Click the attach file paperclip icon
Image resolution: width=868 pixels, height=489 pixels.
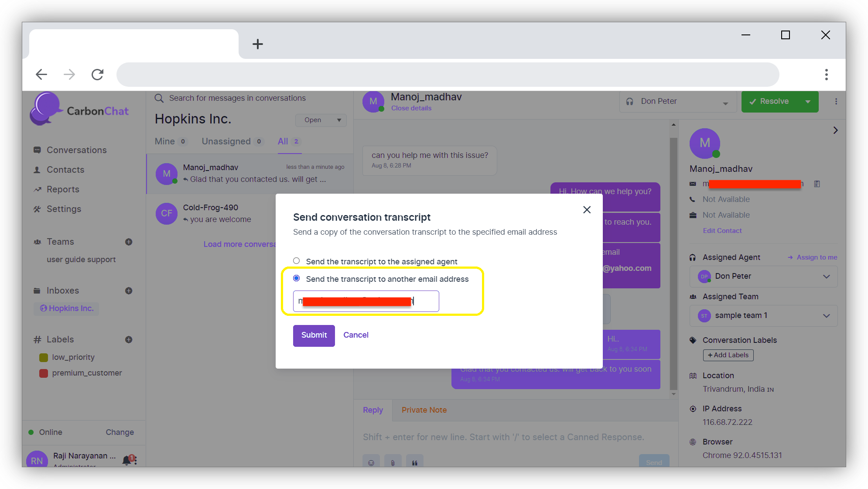tap(393, 462)
